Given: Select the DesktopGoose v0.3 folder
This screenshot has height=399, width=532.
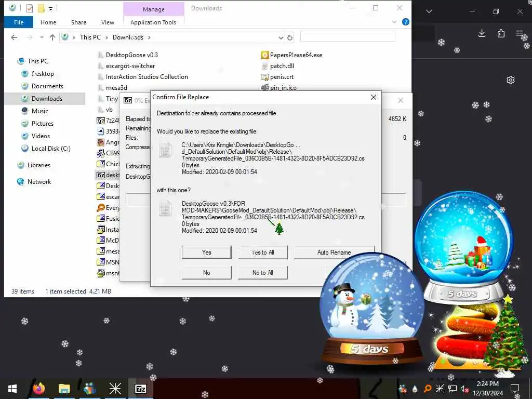Looking at the screenshot, I should point(131,55).
